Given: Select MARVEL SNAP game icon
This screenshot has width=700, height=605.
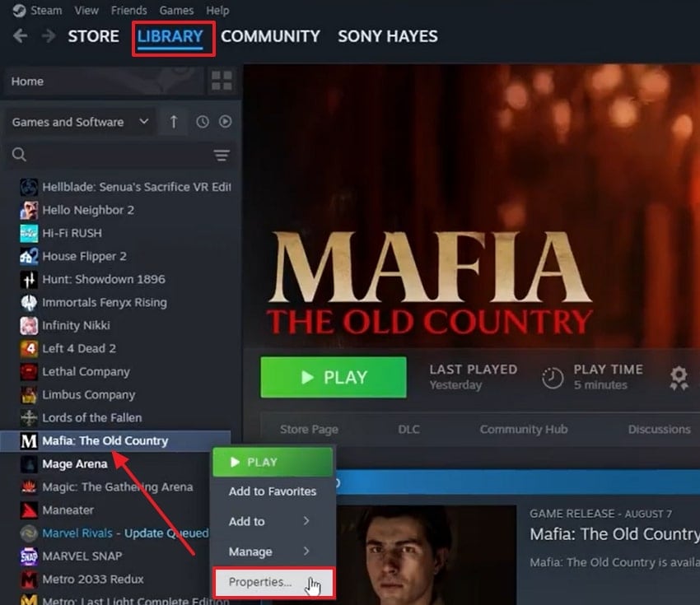Looking at the screenshot, I should [x=29, y=556].
